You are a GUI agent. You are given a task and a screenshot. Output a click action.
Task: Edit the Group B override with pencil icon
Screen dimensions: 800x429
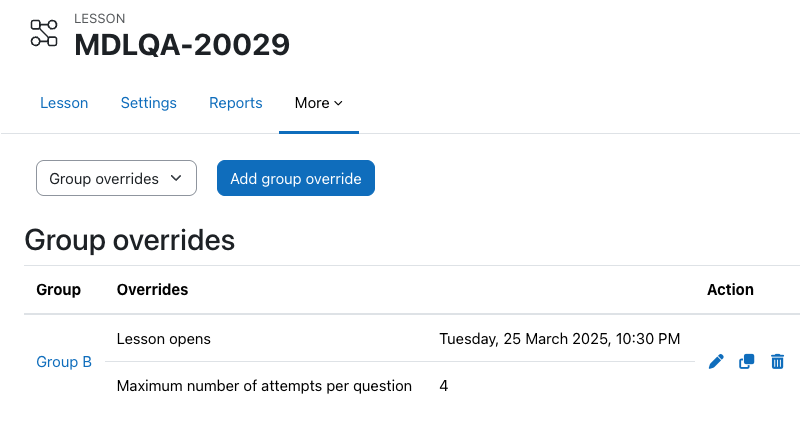(716, 362)
